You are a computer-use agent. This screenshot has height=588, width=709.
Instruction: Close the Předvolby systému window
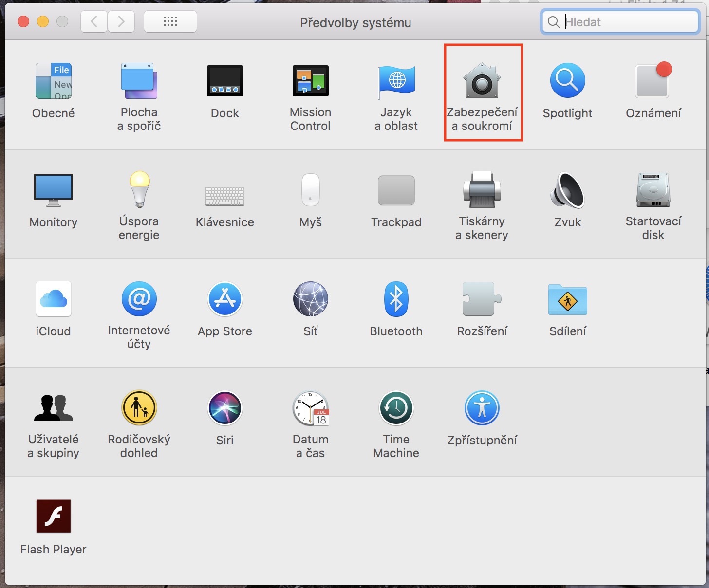point(23,21)
